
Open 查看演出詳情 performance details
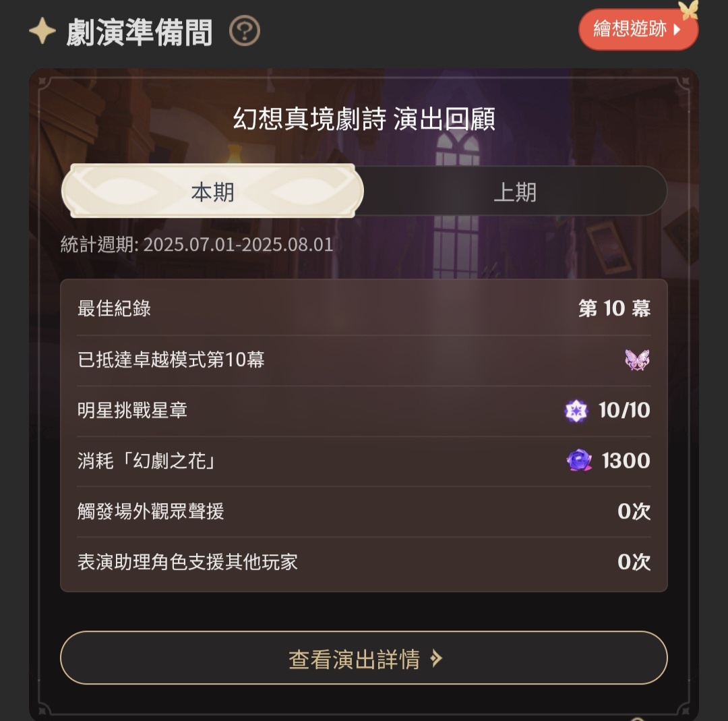[x=363, y=658]
